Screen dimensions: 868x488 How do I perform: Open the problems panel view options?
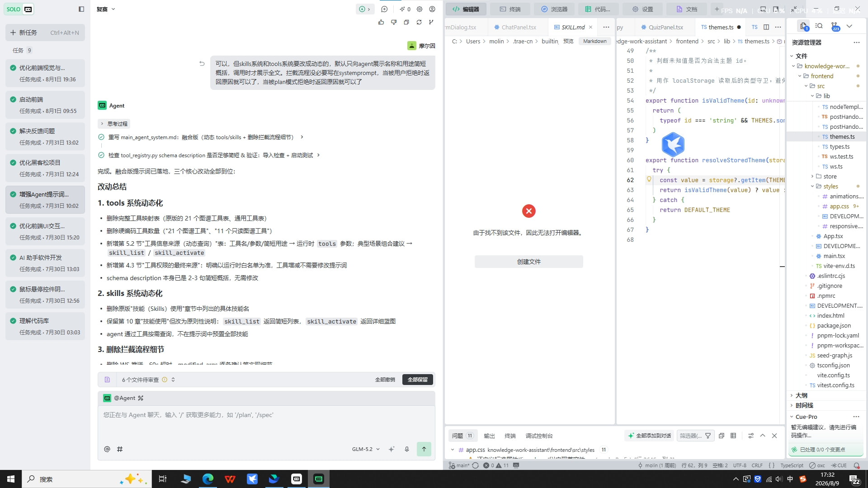coord(751,436)
